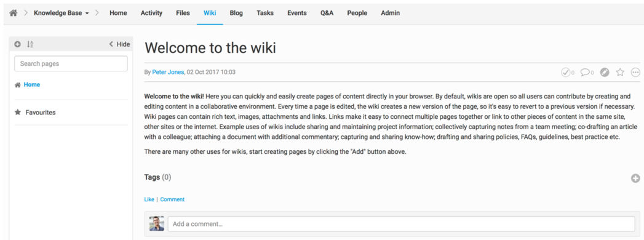Sort pages alphabetically with the A-Z icon

30,44
